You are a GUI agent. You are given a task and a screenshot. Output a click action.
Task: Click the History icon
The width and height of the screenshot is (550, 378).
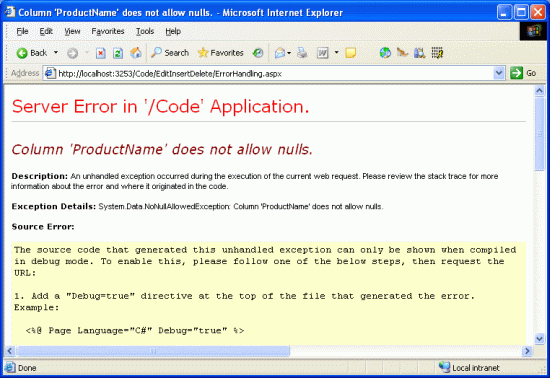coord(258,53)
